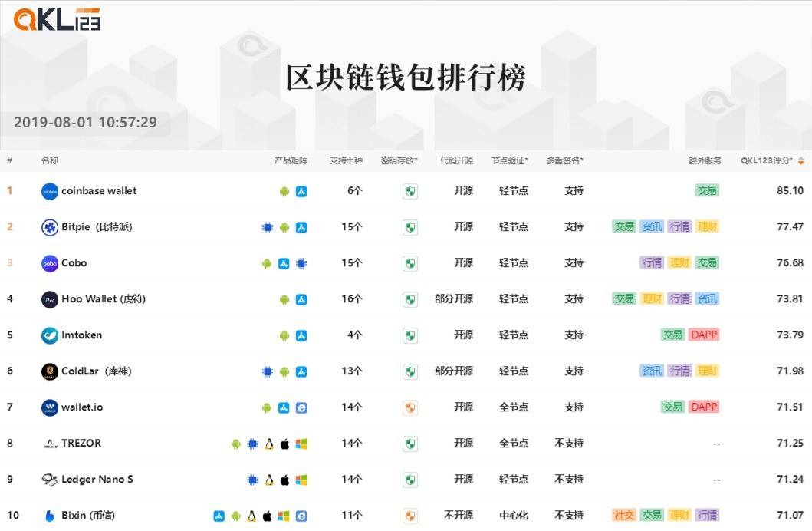
Task: Click orange shield icon in wallet.io row
Action: point(410,407)
